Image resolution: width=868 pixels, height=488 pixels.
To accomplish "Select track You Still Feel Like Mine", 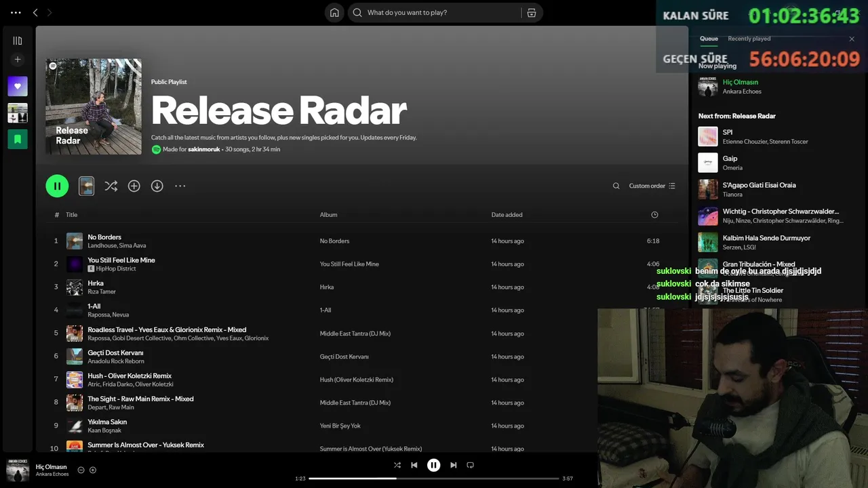I will (x=121, y=260).
